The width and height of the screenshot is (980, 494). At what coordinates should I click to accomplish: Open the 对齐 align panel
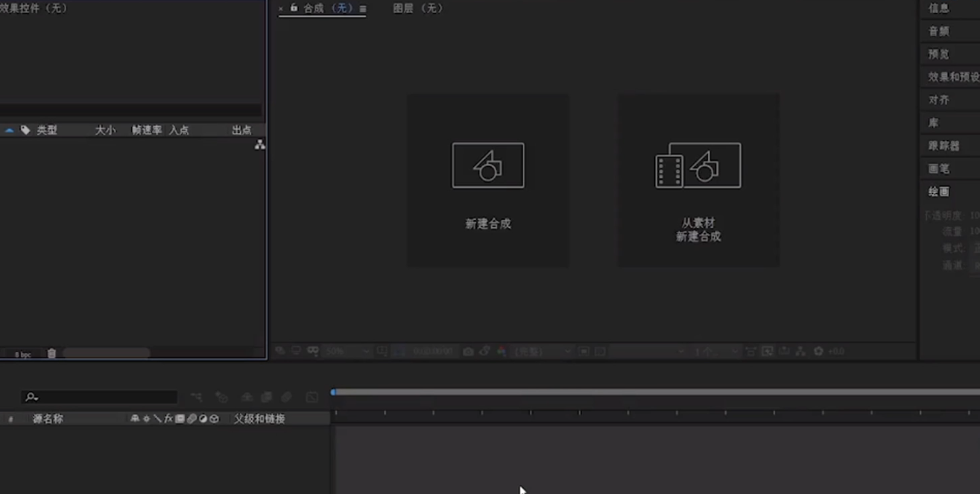tap(938, 100)
